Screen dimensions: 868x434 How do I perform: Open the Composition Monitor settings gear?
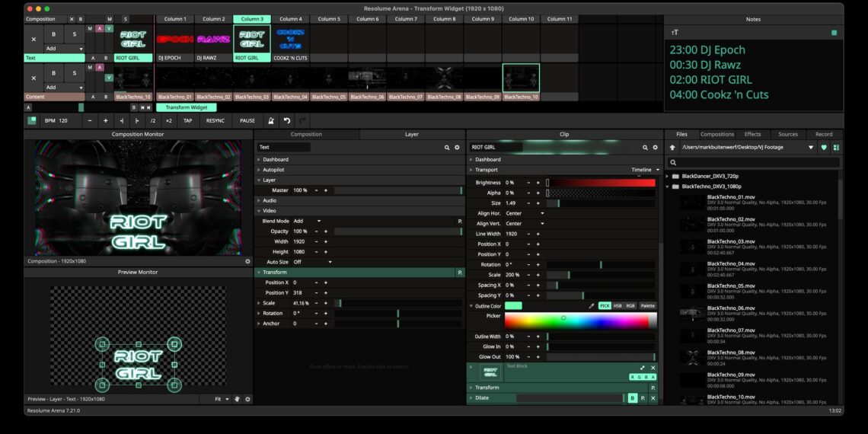coord(247,261)
